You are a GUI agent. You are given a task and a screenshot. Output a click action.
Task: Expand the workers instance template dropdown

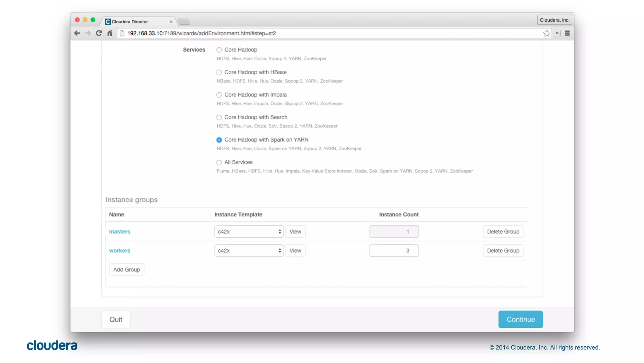point(249,251)
